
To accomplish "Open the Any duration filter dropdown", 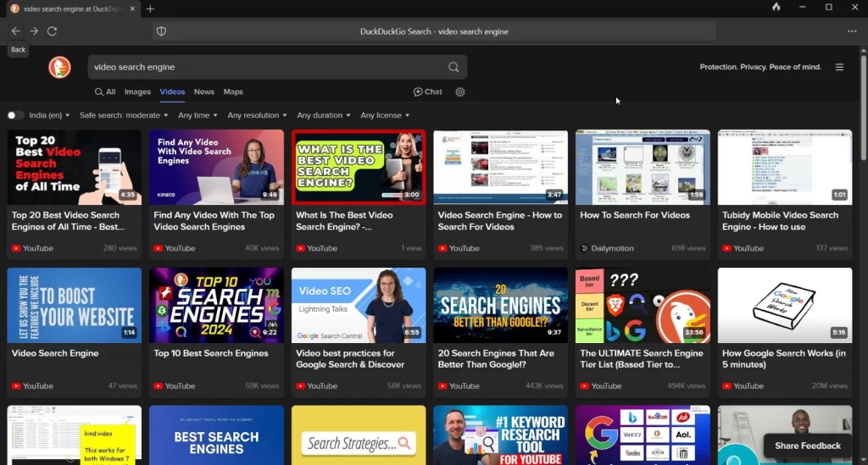I will [x=324, y=115].
